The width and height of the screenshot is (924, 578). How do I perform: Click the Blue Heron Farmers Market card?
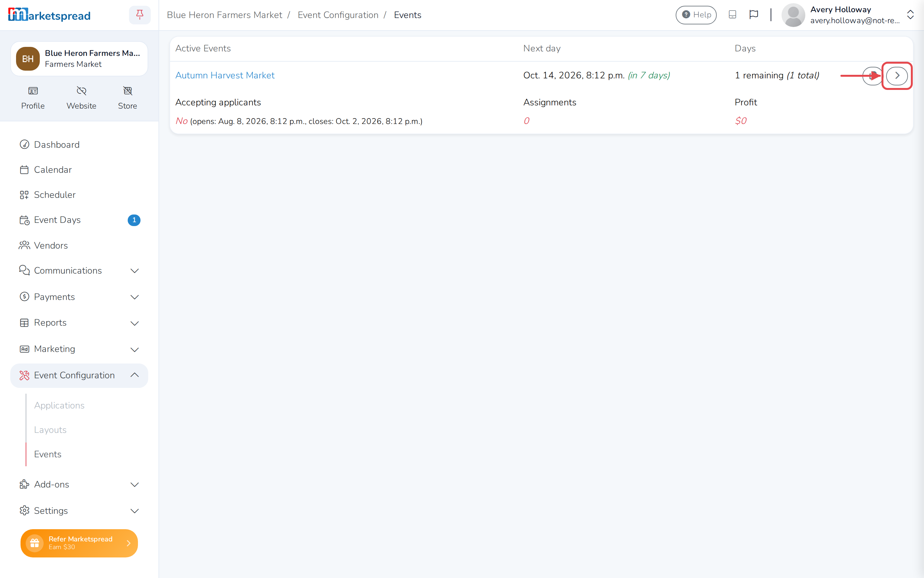(x=79, y=58)
